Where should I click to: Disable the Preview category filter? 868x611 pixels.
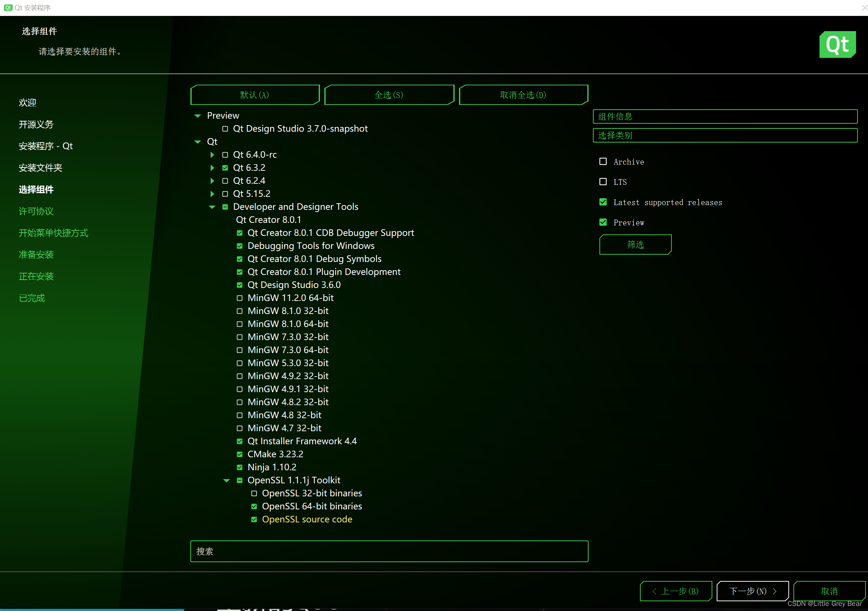[x=603, y=222]
